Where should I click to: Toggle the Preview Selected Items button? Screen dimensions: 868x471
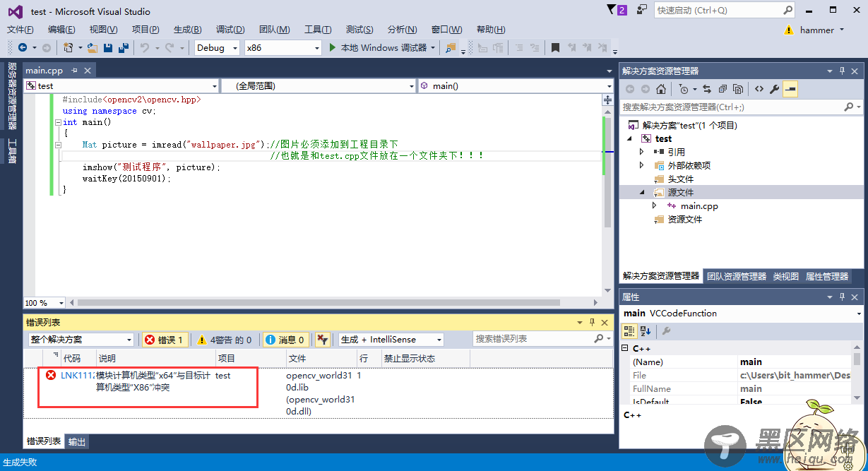coord(790,89)
